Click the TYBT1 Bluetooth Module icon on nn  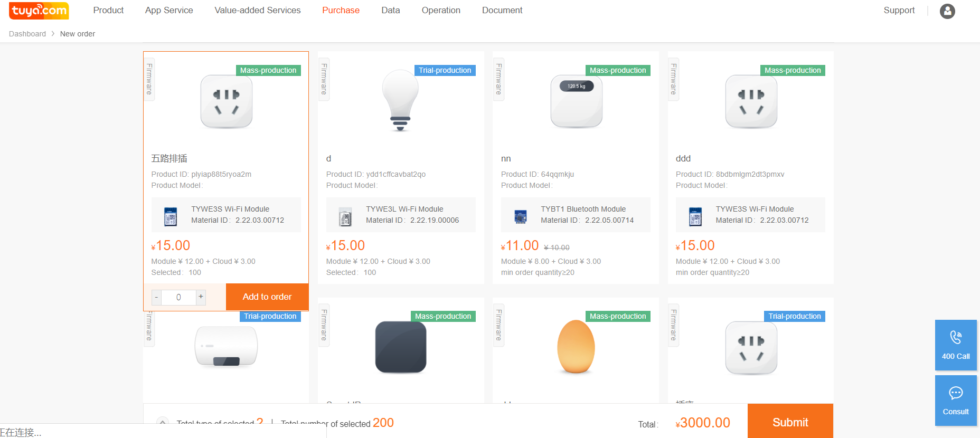520,216
